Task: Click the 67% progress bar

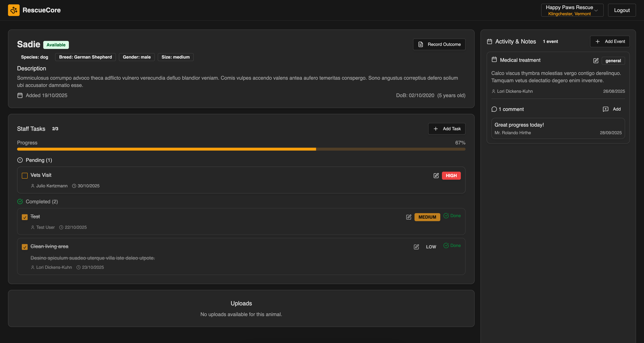Action: [241, 149]
